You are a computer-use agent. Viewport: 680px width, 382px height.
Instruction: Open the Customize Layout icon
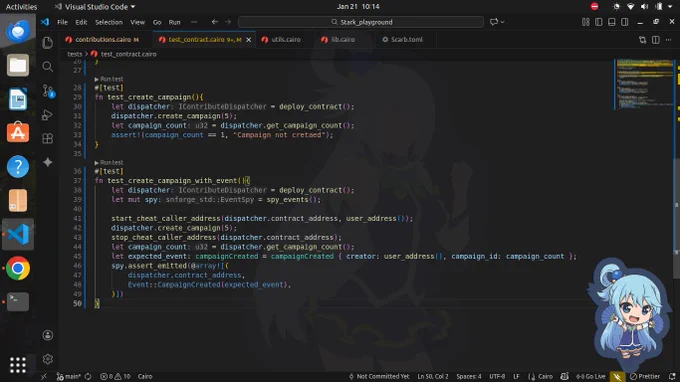(x=585, y=22)
